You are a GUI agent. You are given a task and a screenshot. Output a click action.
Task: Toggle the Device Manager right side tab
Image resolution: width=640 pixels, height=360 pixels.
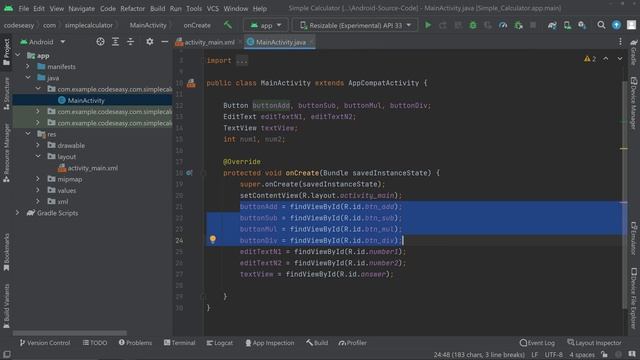[x=634, y=103]
